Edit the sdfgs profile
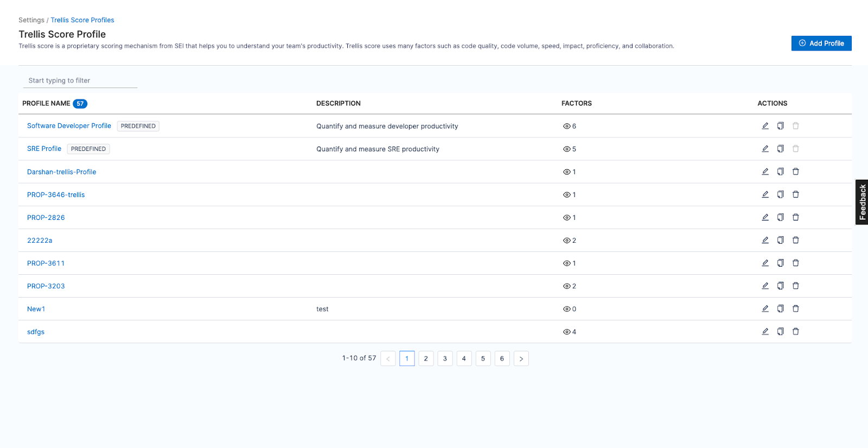 point(765,331)
